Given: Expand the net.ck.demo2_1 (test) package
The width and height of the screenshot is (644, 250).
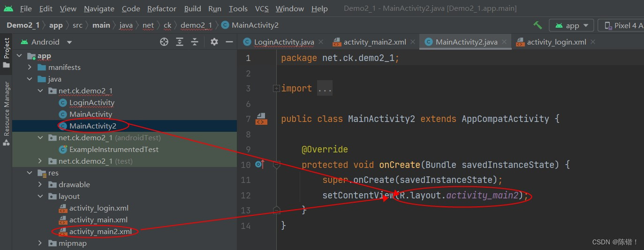Looking at the screenshot, I should click(40, 161).
